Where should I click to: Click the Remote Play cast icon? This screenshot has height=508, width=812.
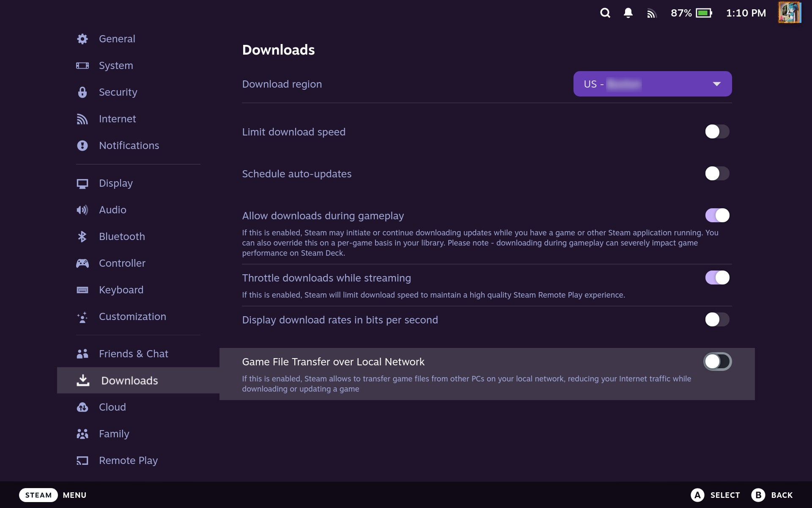click(x=82, y=461)
